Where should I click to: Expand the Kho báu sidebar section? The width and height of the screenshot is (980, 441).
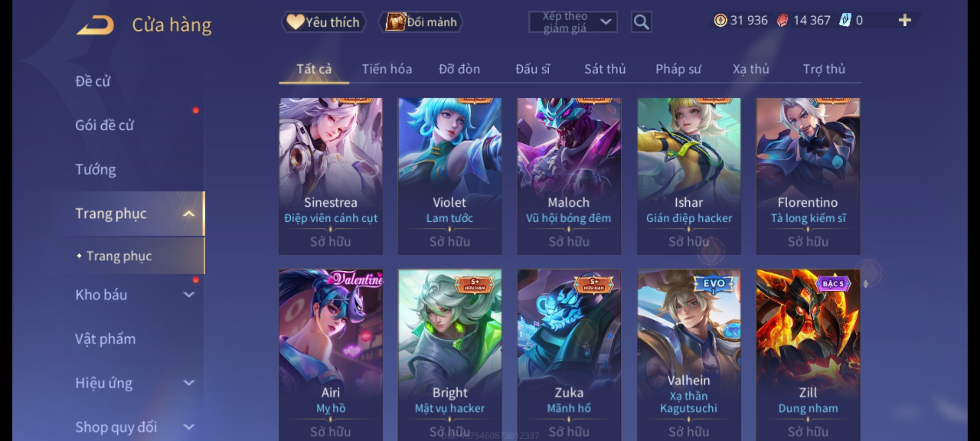(x=189, y=295)
